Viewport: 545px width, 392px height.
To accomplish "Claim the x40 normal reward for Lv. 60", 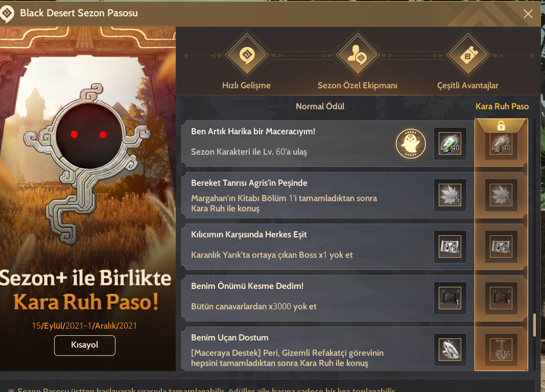I will pos(450,143).
